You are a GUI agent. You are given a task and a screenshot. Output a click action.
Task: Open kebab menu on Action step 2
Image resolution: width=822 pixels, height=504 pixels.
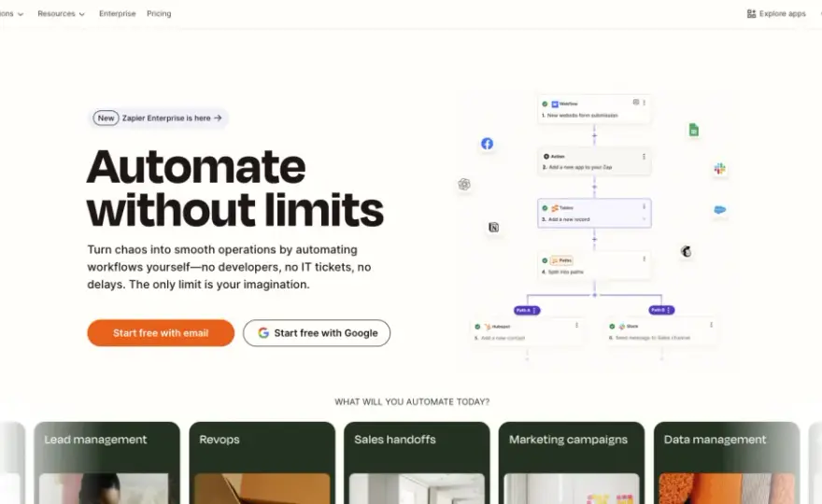(645, 156)
